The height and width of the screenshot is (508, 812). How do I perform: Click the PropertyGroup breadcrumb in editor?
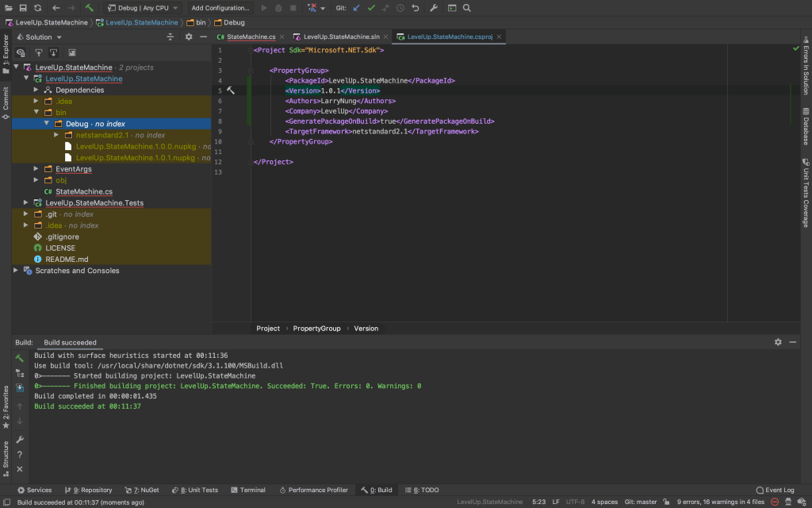[317, 328]
